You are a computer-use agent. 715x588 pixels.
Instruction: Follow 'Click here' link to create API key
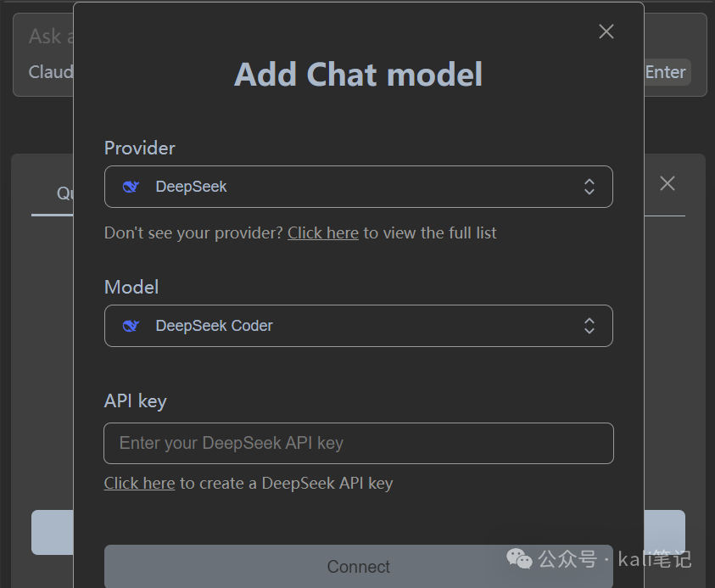coord(140,484)
